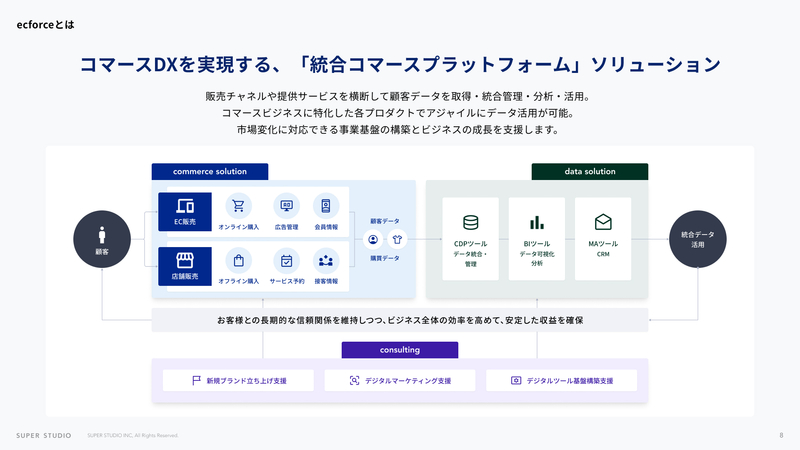This screenshot has width=800, height=450.
Task: Click the customer person icon in dark circle
Action: tap(102, 235)
